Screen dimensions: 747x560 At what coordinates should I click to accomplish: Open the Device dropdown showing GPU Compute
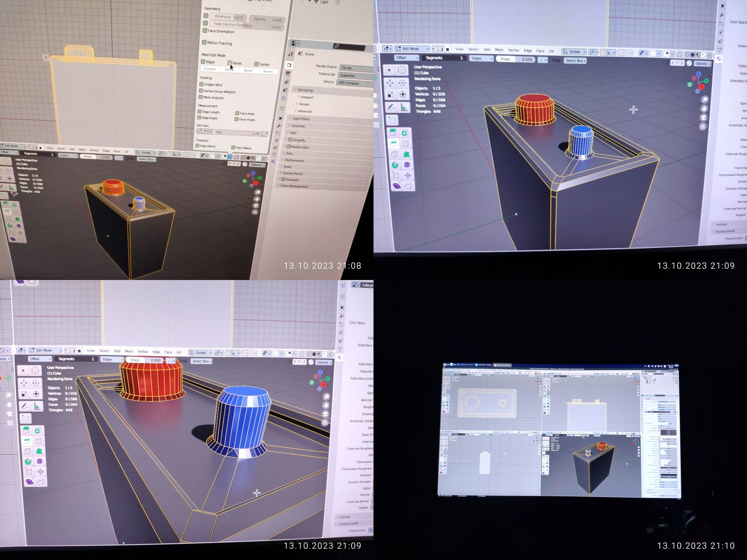click(x=355, y=83)
